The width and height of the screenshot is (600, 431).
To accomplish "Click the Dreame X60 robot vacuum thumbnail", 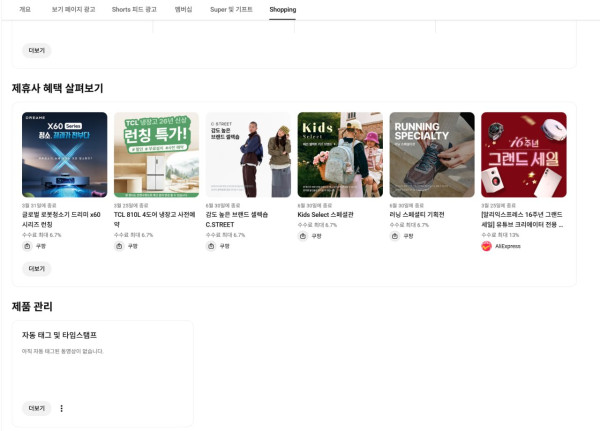I will point(64,155).
